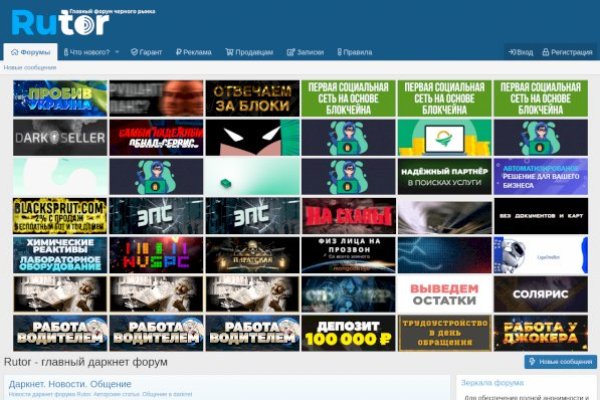Click the cart icon beside Продавцам
The height and width of the screenshot is (400, 600).
[x=229, y=52]
